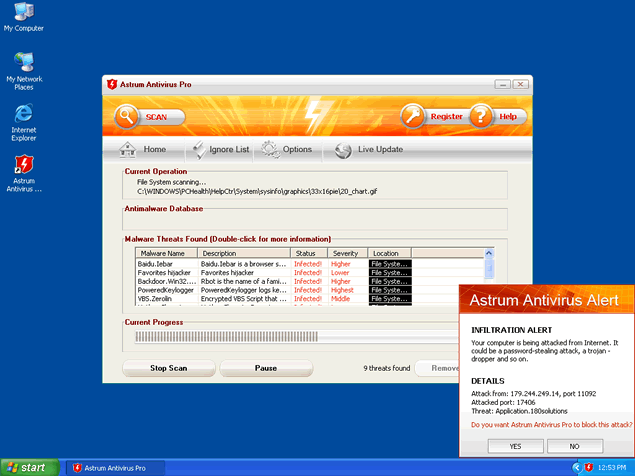
Task: Click YES in the antivirus alert
Action: [x=514, y=445]
